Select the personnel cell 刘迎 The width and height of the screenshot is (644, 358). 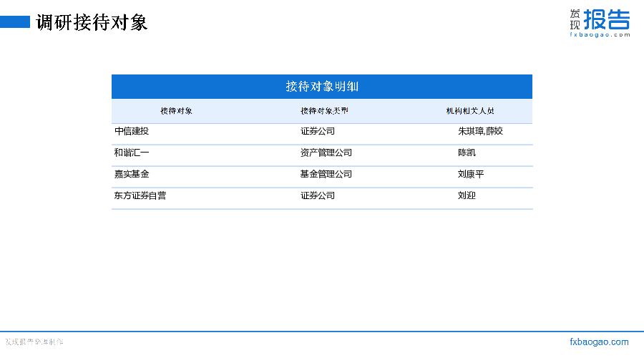click(x=467, y=195)
